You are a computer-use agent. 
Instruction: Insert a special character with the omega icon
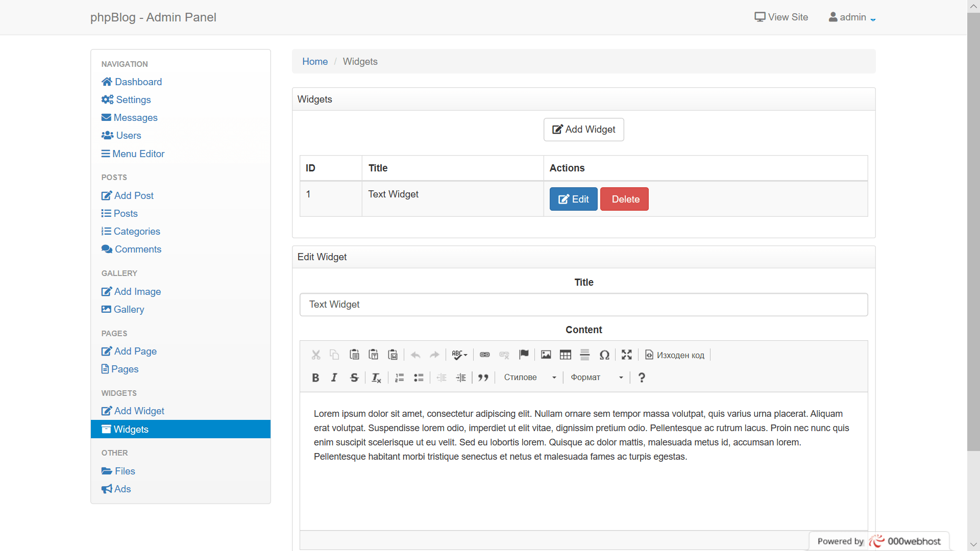click(605, 355)
